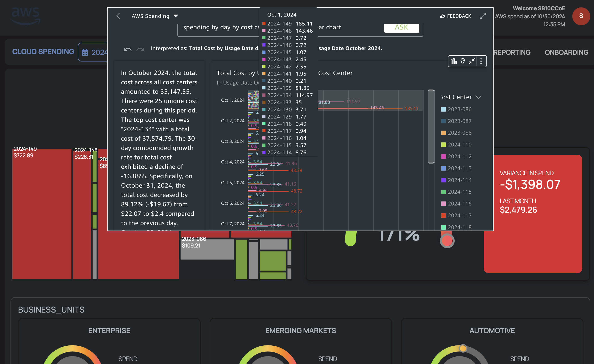Click the VARIANCE IN SPEND card value

pyautogui.click(x=530, y=184)
